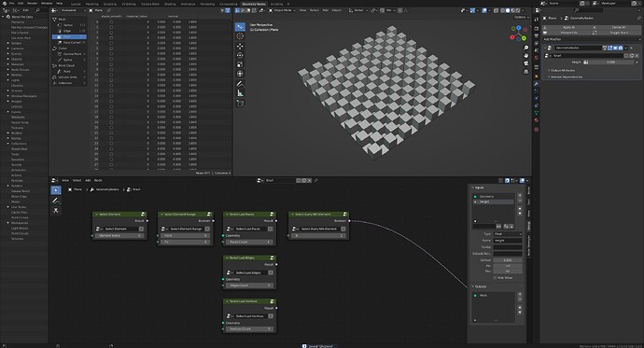
Task: Select the Annotate tool in 3D viewport
Action: point(240,84)
